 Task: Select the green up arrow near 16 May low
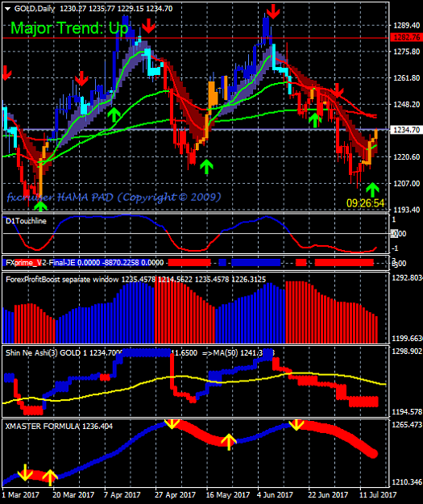pyautogui.click(x=206, y=166)
